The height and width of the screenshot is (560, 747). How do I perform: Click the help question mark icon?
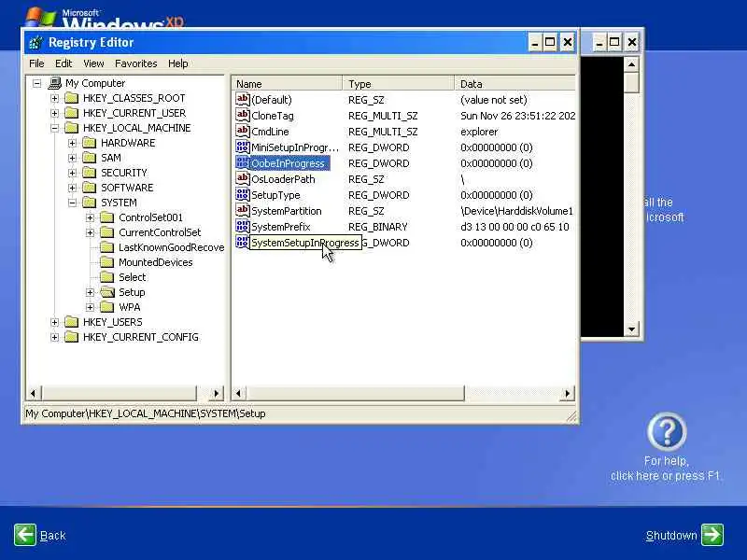pyautogui.click(x=667, y=431)
